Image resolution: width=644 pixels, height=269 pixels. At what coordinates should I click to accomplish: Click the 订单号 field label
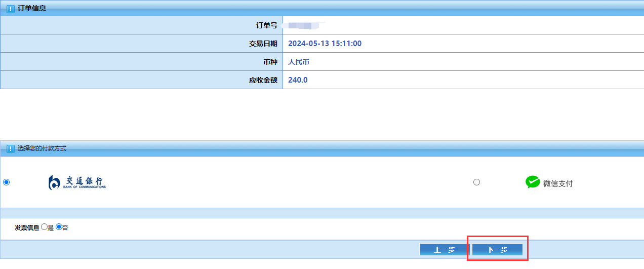[266, 25]
